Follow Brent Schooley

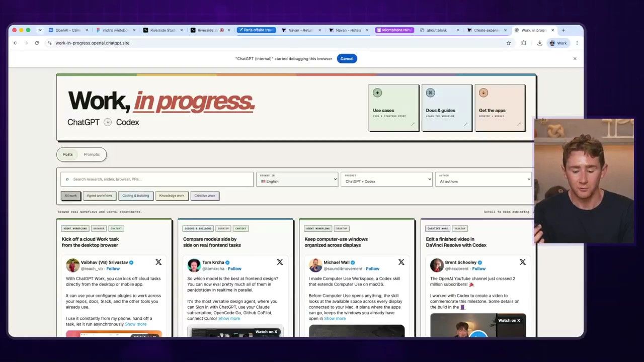479,269
